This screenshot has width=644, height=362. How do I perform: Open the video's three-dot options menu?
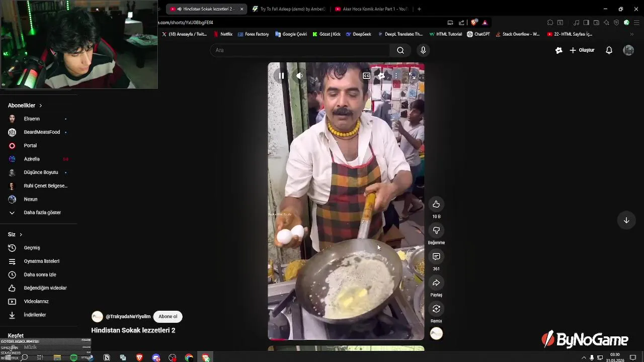tap(396, 76)
